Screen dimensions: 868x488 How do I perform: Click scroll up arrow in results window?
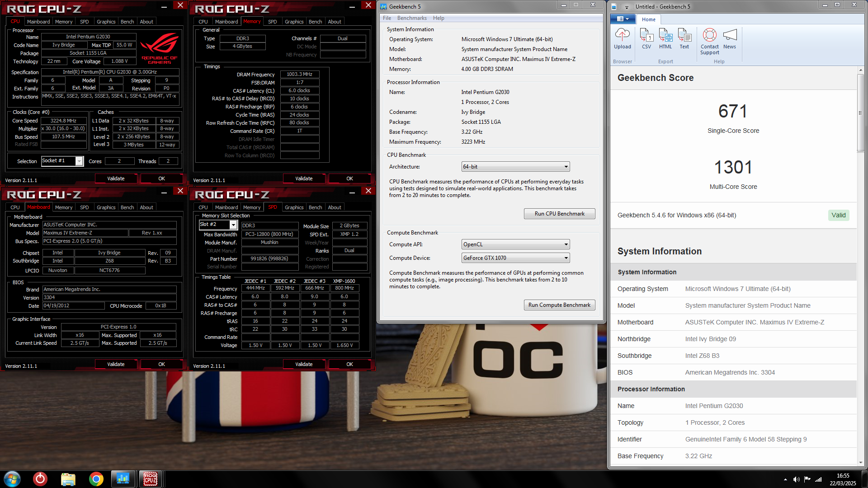coord(860,70)
